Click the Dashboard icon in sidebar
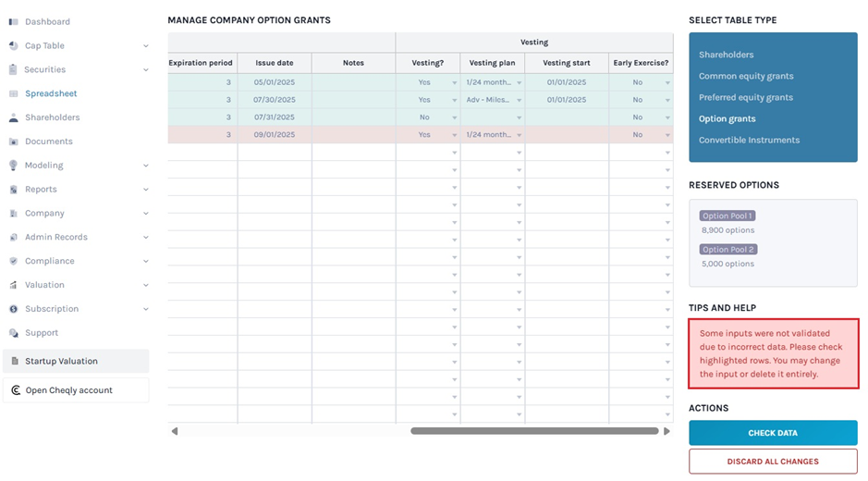Screen dimensions: 868x481 (x=13, y=21)
